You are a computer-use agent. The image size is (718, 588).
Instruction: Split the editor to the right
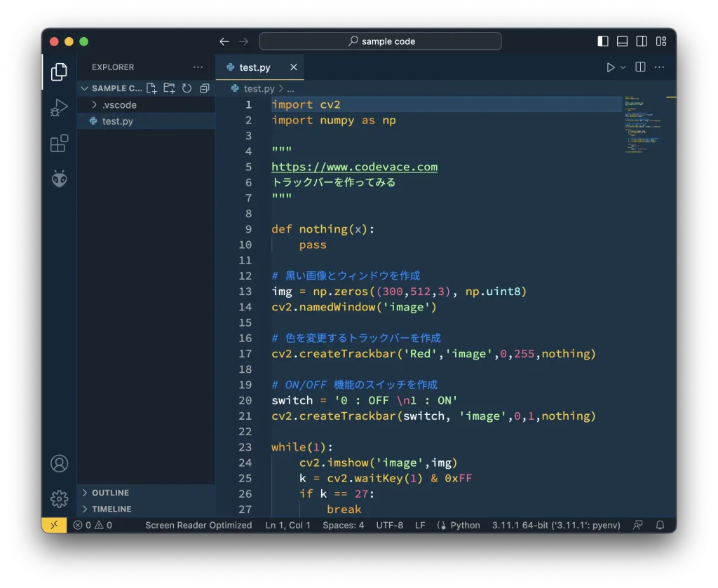(640, 67)
